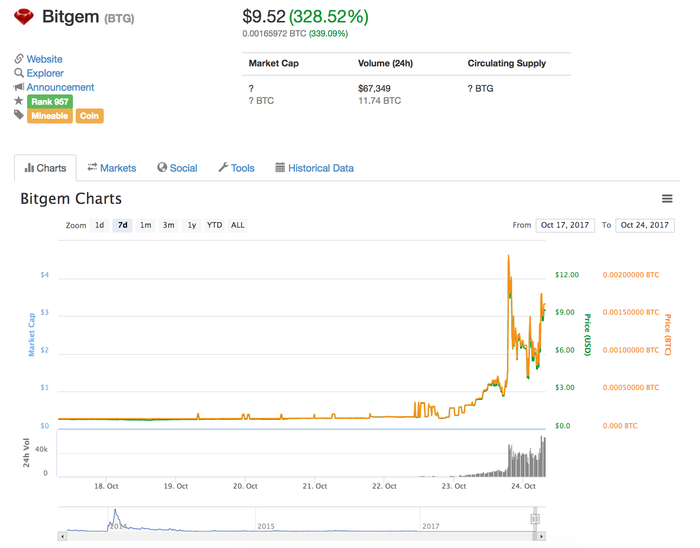Click the Volume (24h) column header
The width and height of the screenshot is (700, 548).
pos(385,63)
